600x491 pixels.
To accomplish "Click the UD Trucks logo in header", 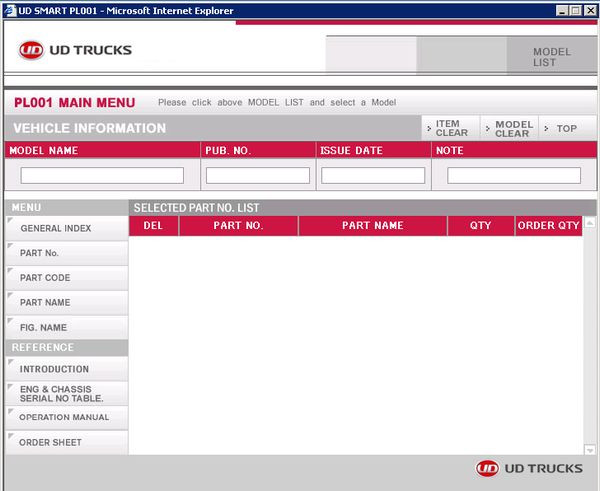I will click(x=75, y=50).
